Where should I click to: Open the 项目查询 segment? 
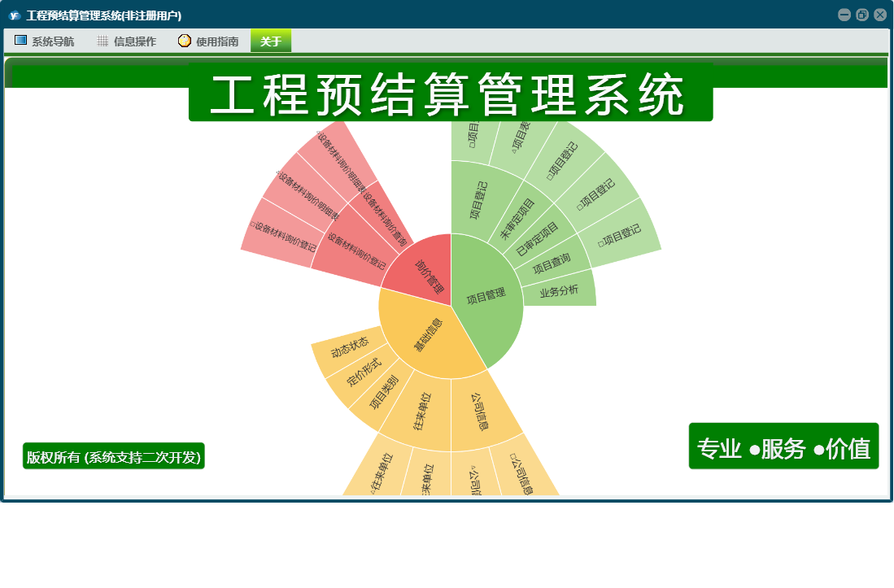pos(552,264)
